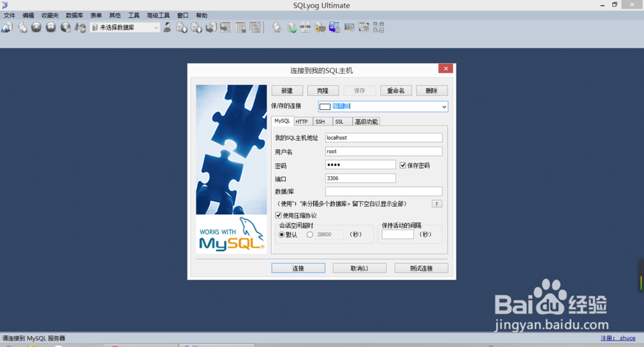Click the database icon with an up arrow
The width and height of the screenshot is (644, 347).
tap(196, 28)
